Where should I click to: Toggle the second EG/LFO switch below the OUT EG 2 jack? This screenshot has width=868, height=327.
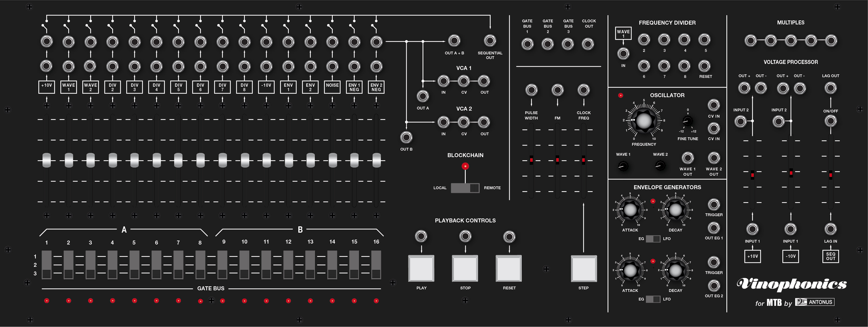(x=653, y=299)
